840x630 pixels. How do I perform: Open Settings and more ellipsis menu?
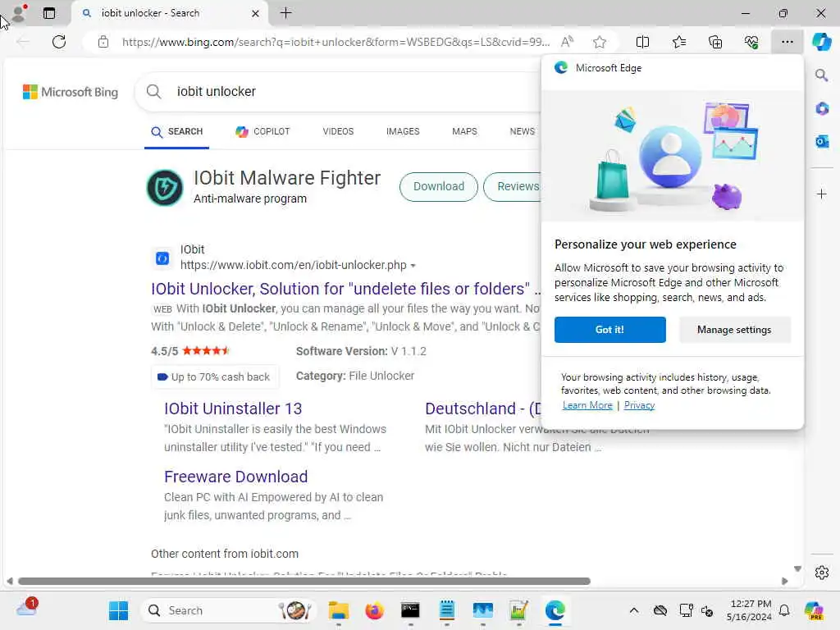click(x=787, y=42)
